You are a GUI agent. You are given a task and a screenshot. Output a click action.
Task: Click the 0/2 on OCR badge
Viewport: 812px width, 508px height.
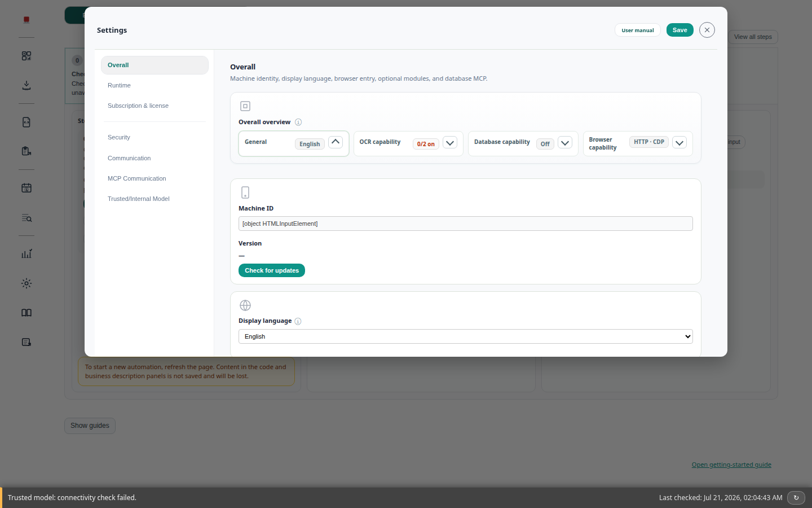click(426, 144)
